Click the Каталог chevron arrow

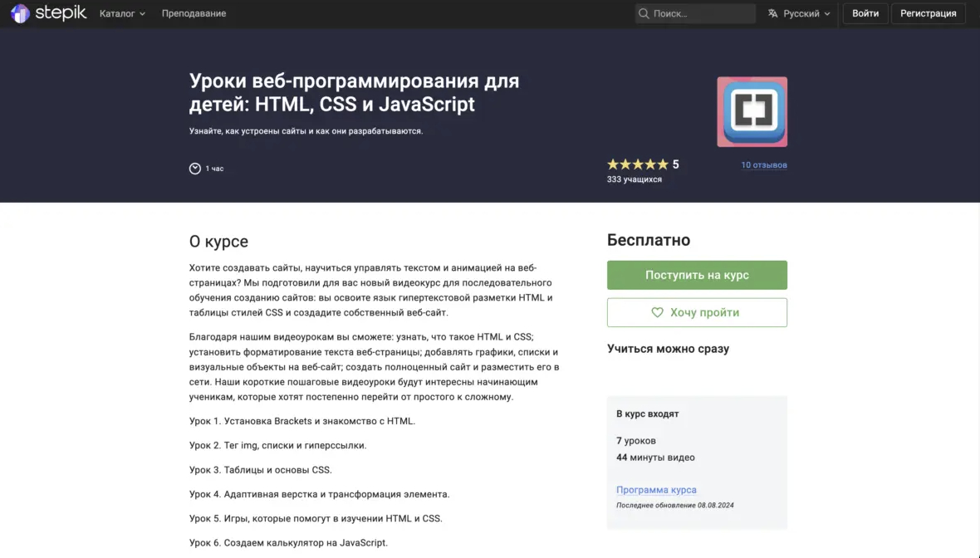(x=143, y=14)
